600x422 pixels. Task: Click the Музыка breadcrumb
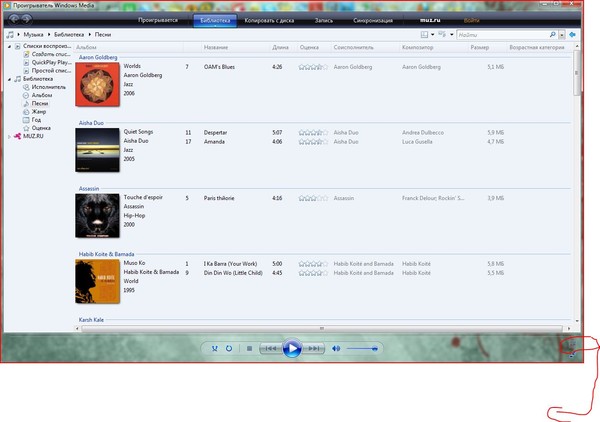pyautogui.click(x=33, y=34)
